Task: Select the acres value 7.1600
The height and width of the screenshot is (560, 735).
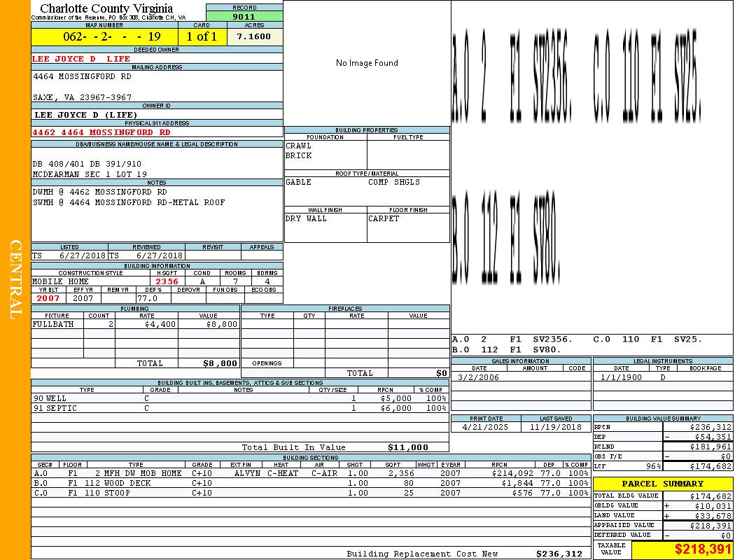Action: (x=253, y=36)
